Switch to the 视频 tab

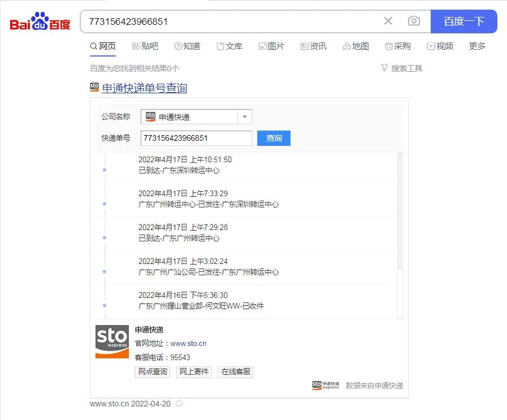440,46
